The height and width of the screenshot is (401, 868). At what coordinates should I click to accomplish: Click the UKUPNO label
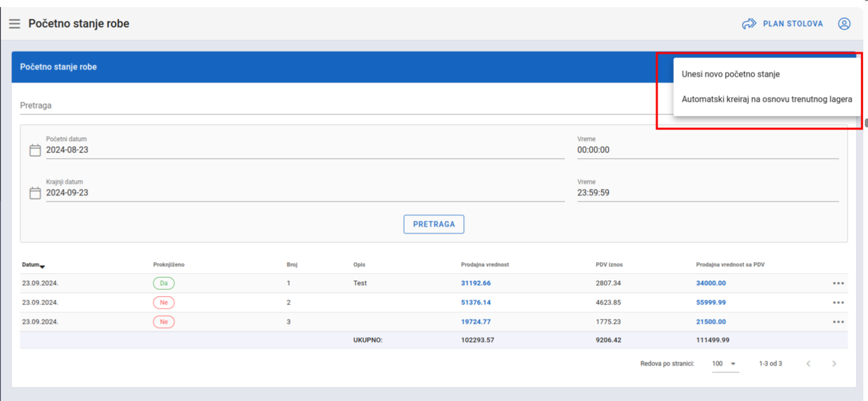(368, 340)
